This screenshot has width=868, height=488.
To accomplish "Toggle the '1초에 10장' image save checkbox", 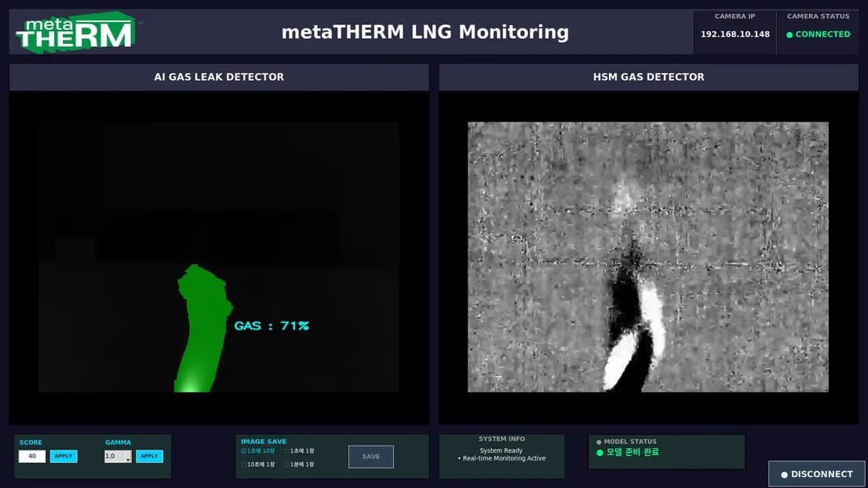I will tap(243, 451).
